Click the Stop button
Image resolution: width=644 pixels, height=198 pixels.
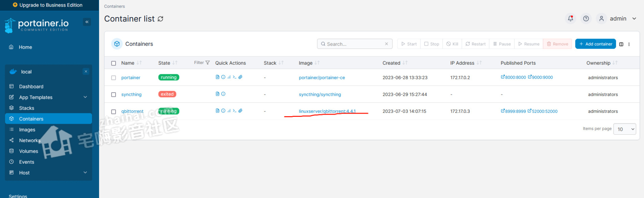(431, 44)
